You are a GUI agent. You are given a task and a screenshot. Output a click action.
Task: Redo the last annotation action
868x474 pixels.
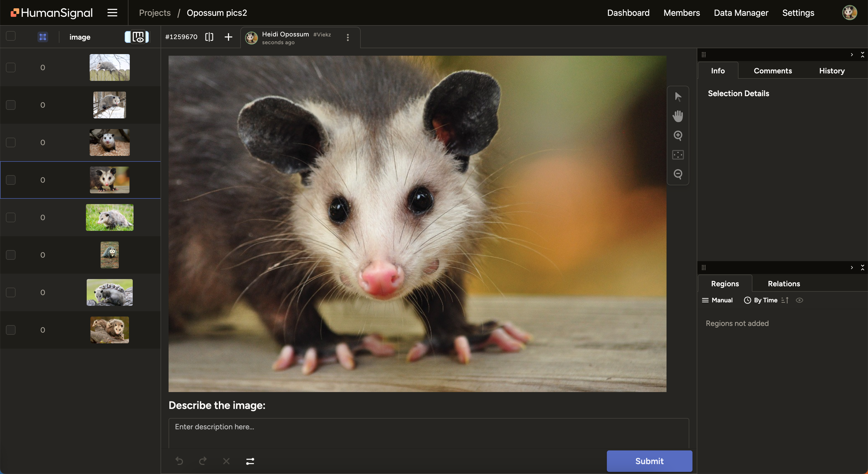203,461
